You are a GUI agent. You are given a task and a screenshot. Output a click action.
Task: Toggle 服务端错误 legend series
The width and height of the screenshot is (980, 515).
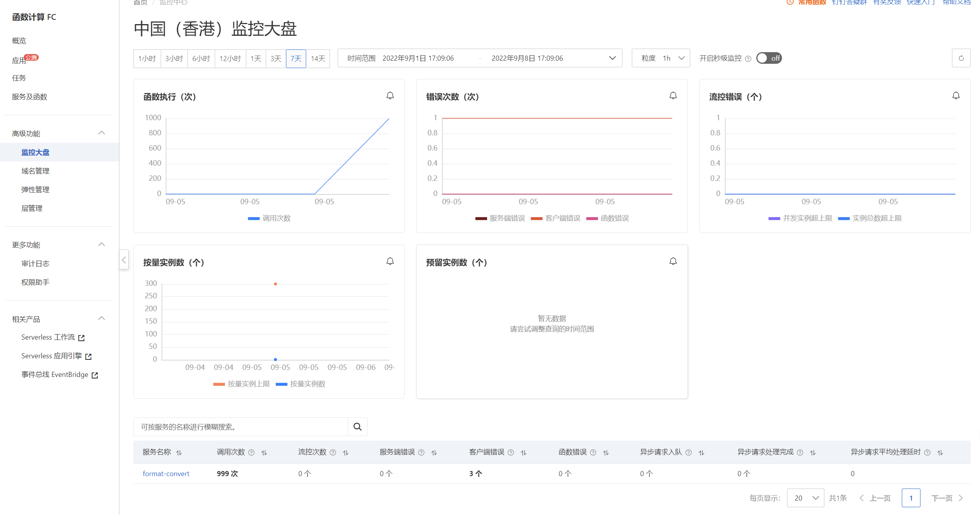(x=500, y=218)
